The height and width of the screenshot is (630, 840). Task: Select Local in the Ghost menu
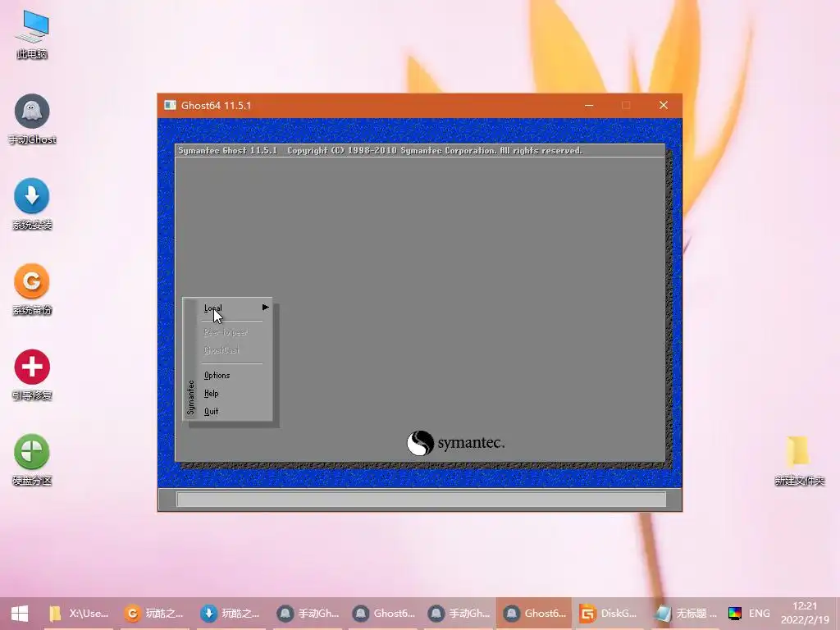click(212, 308)
